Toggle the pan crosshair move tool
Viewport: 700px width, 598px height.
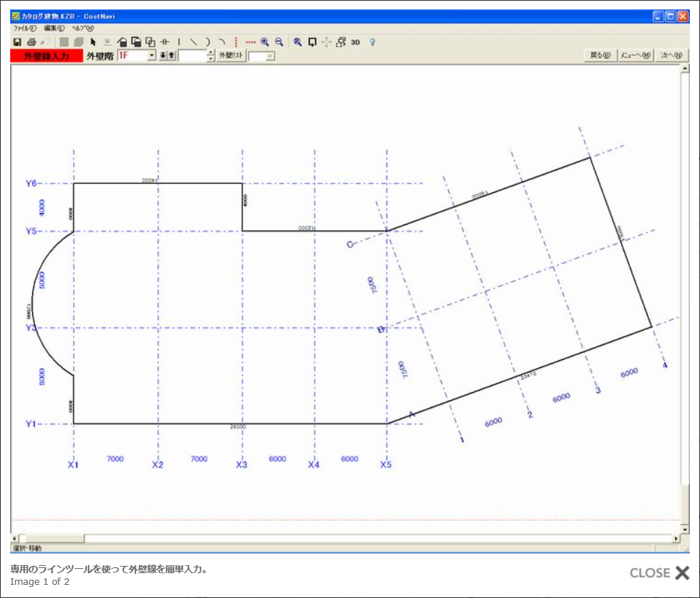[x=326, y=42]
